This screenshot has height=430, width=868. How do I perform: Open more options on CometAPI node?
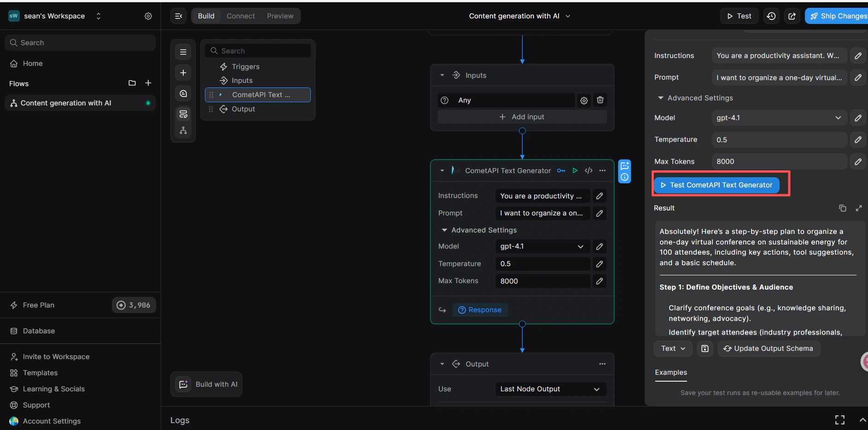pos(602,170)
